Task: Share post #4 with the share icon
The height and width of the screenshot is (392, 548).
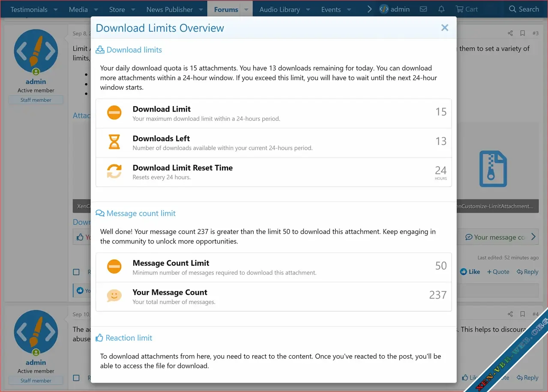Action: [510, 314]
